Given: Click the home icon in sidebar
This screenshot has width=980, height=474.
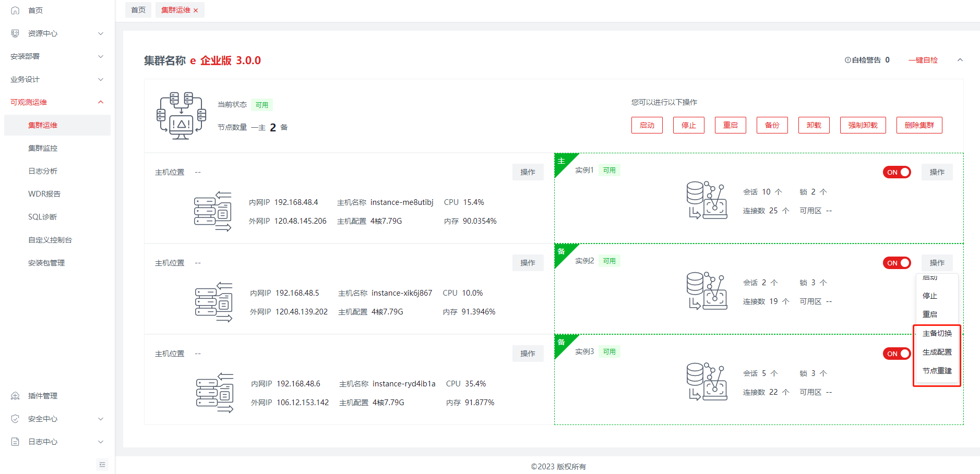Looking at the screenshot, I should click(15, 10).
